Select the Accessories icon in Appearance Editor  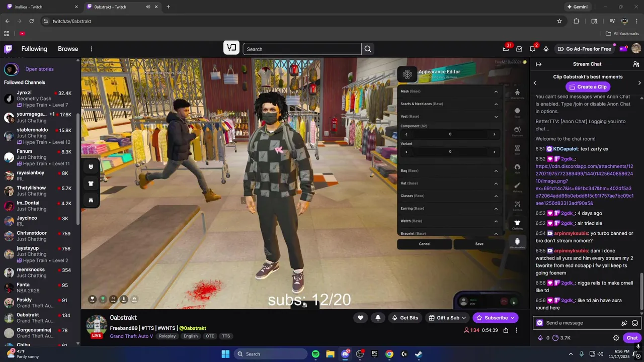pos(517,243)
